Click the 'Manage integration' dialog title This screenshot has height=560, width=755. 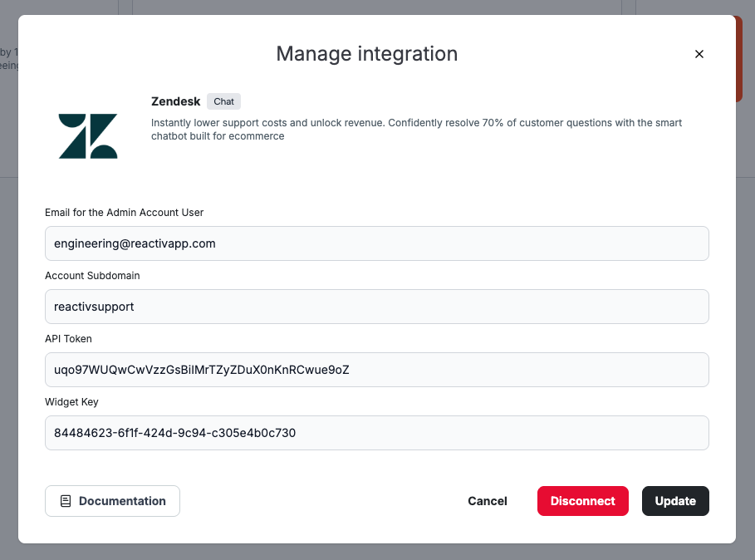[x=366, y=54]
